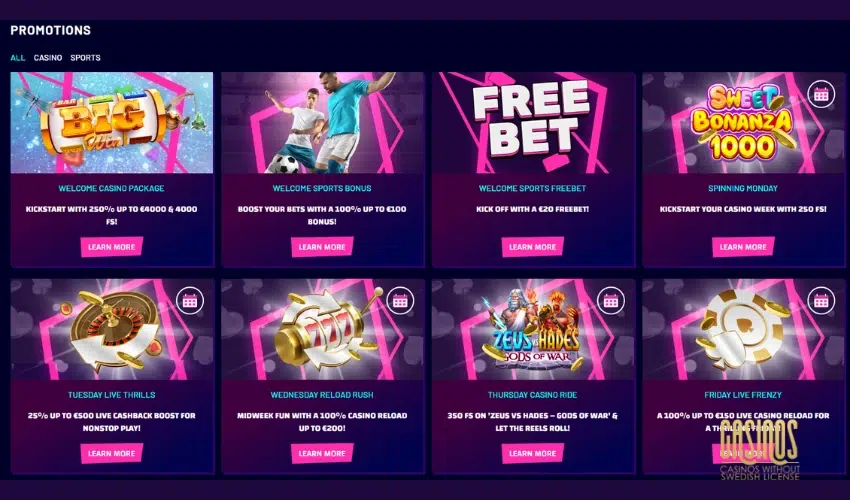
Task: Click calendar icon on Friday Live Frenzy card
Action: tap(821, 301)
